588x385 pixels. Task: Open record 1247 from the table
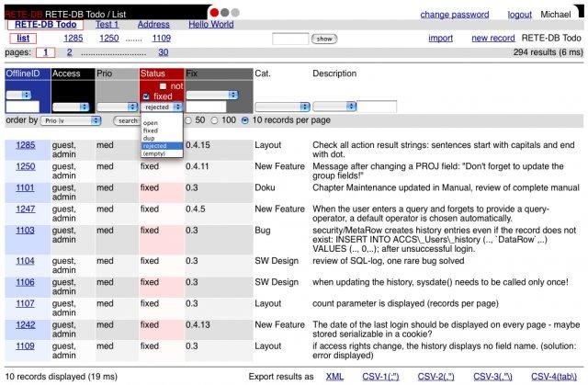[x=26, y=209]
